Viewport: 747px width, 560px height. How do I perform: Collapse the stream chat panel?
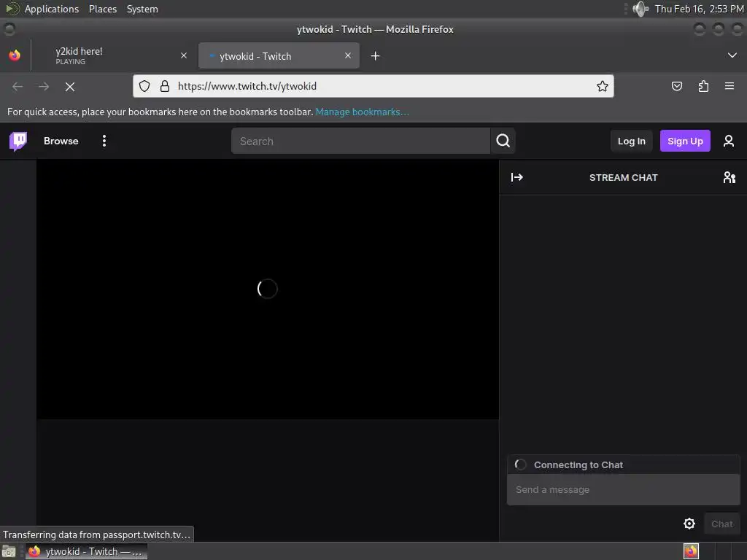click(x=517, y=177)
